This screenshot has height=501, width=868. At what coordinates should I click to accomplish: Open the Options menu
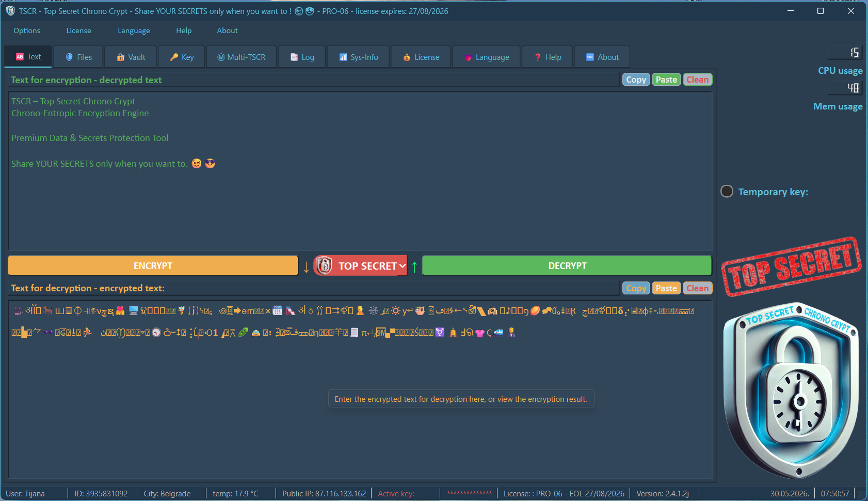27,30
